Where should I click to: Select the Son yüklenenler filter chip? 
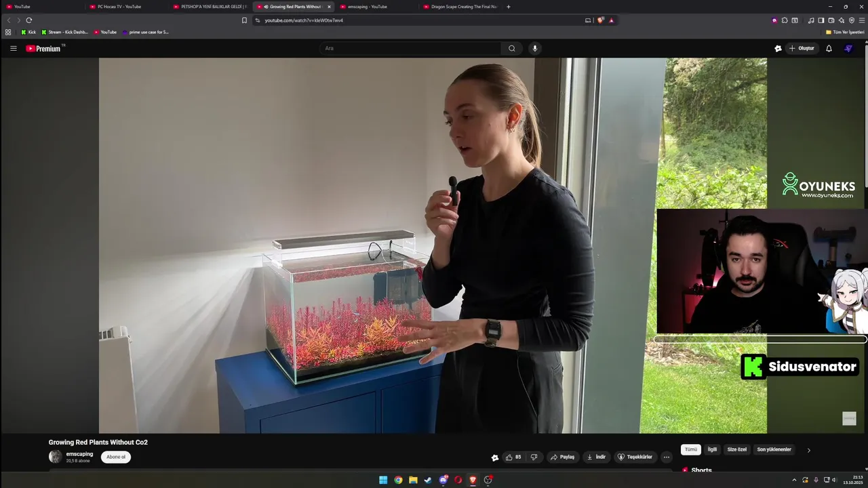click(774, 449)
